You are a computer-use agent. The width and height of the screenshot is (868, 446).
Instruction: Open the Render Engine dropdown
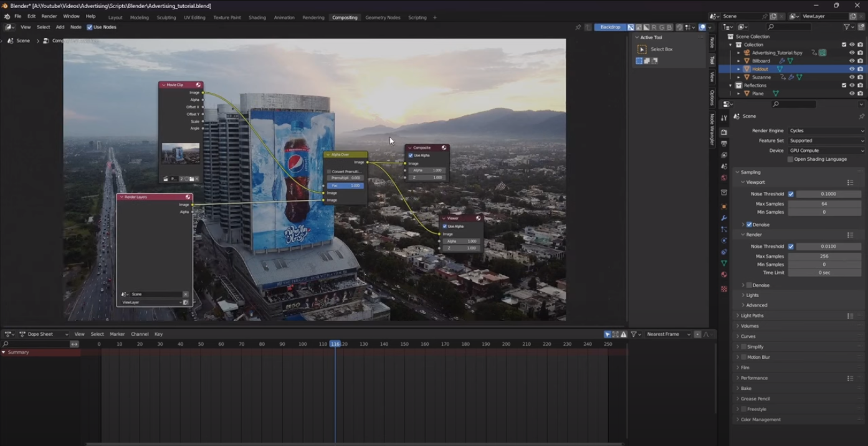coord(826,131)
